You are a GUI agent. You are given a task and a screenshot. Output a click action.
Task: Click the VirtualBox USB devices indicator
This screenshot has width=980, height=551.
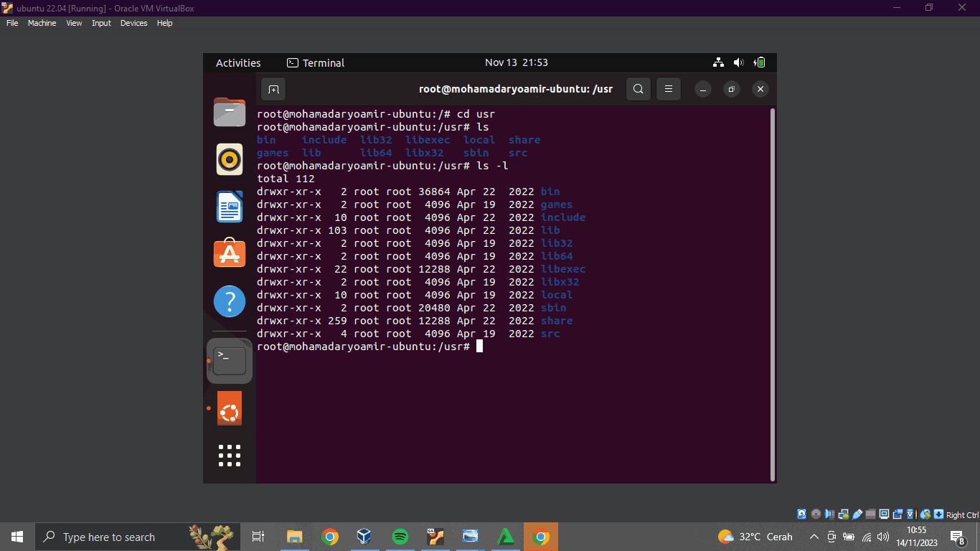pyautogui.click(x=857, y=514)
